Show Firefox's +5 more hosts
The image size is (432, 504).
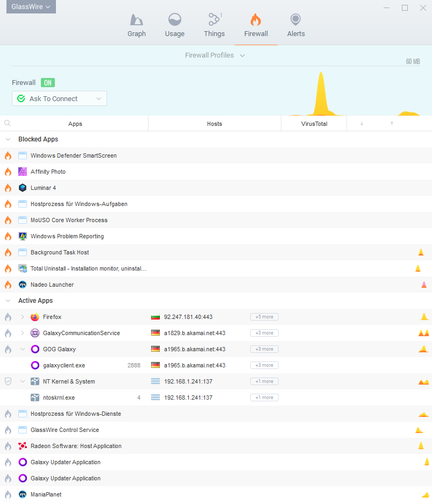264,317
